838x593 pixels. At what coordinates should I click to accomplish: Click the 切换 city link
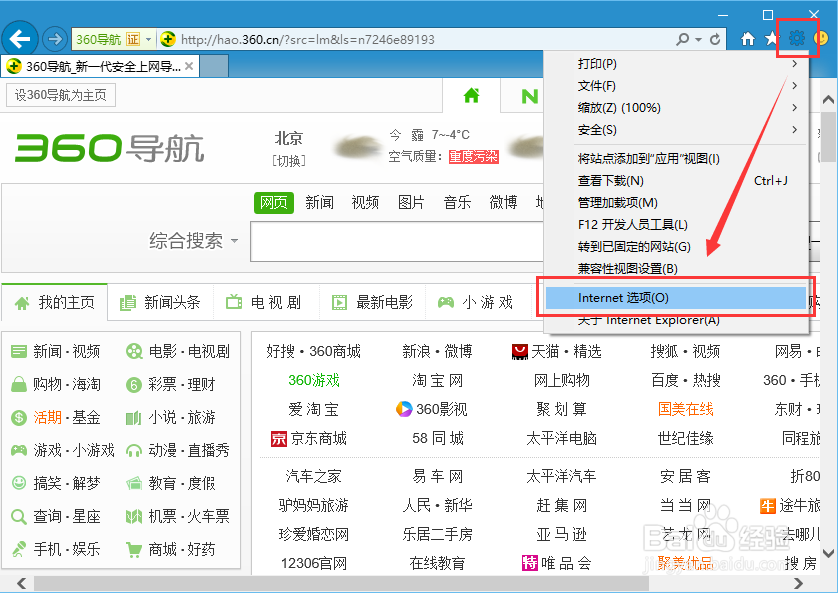[289, 161]
